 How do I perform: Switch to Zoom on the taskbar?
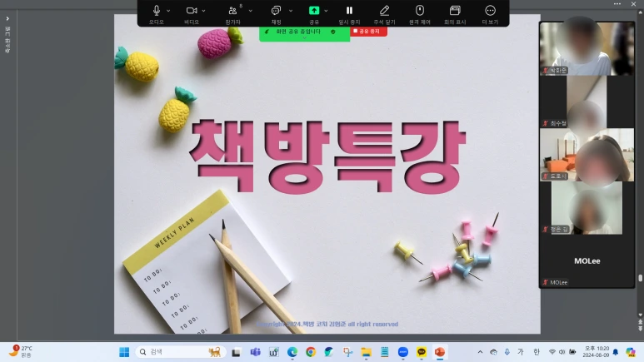pos(403,352)
